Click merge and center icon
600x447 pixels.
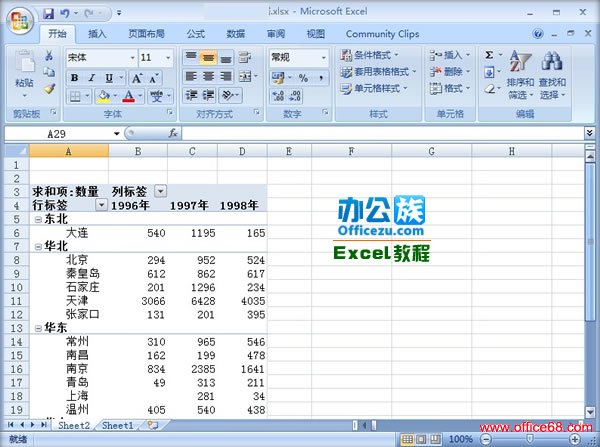pos(245,77)
